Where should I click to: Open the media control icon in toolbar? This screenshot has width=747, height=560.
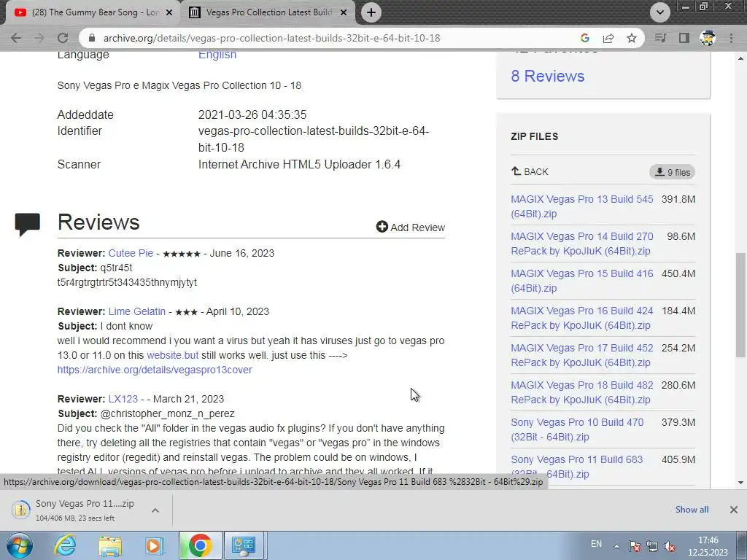(660, 38)
